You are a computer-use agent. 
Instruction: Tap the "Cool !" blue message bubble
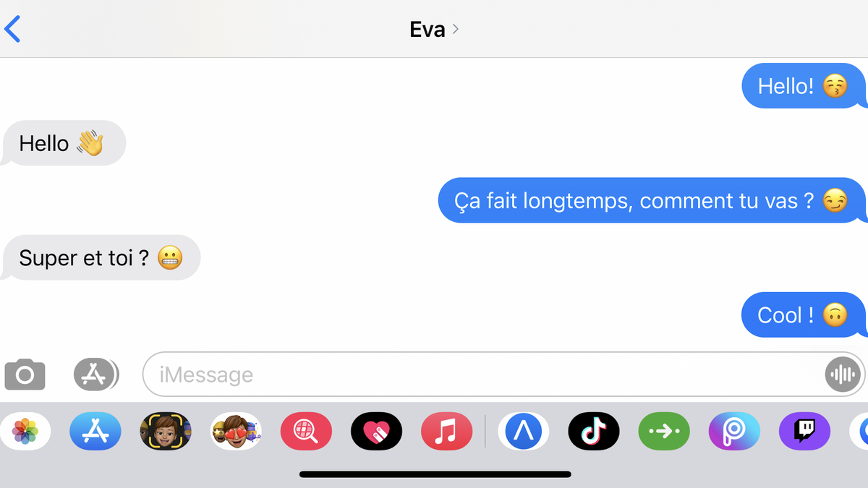[804, 315]
